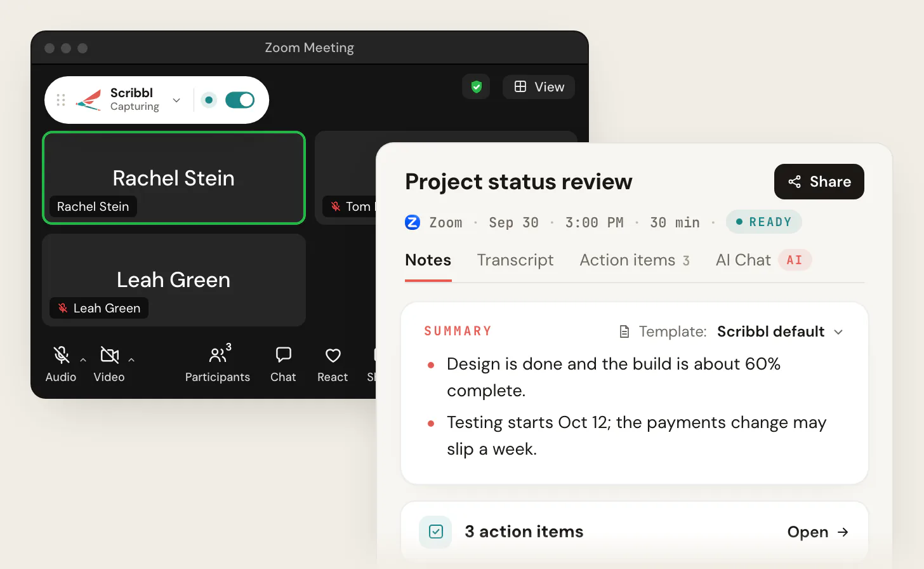Click the Zoom Meeting window title
This screenshot has height=569, width=924.
310,48
